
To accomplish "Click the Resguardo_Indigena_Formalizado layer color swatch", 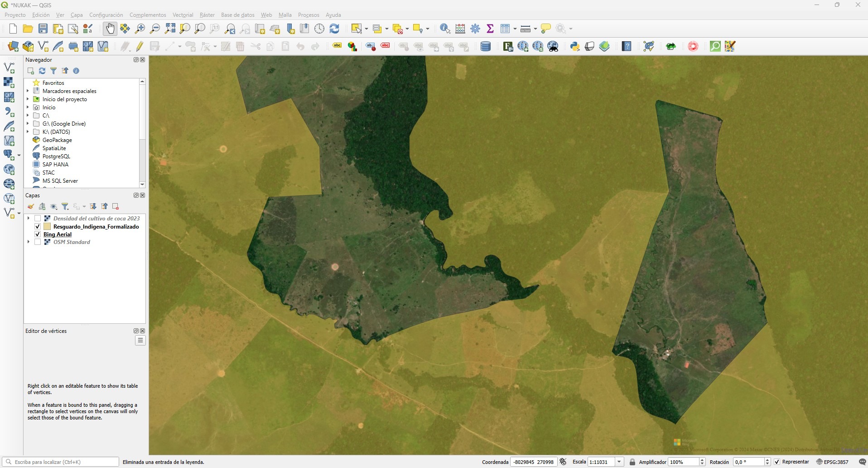I will coord(47,227).
